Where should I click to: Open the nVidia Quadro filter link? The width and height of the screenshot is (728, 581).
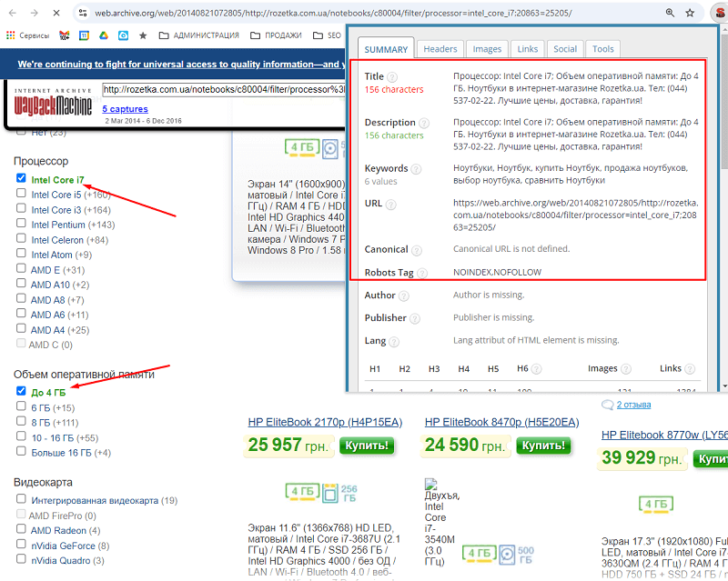[x=60, y=561]
